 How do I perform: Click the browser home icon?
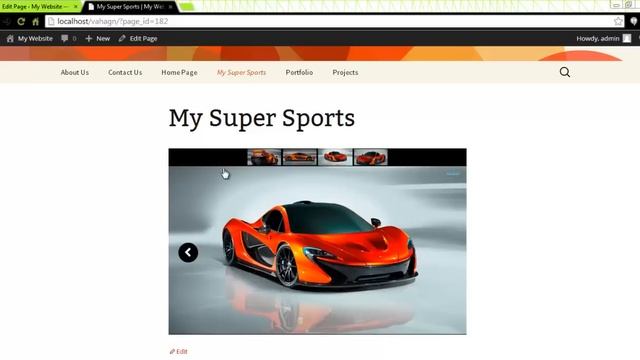[x=36, y=21]
